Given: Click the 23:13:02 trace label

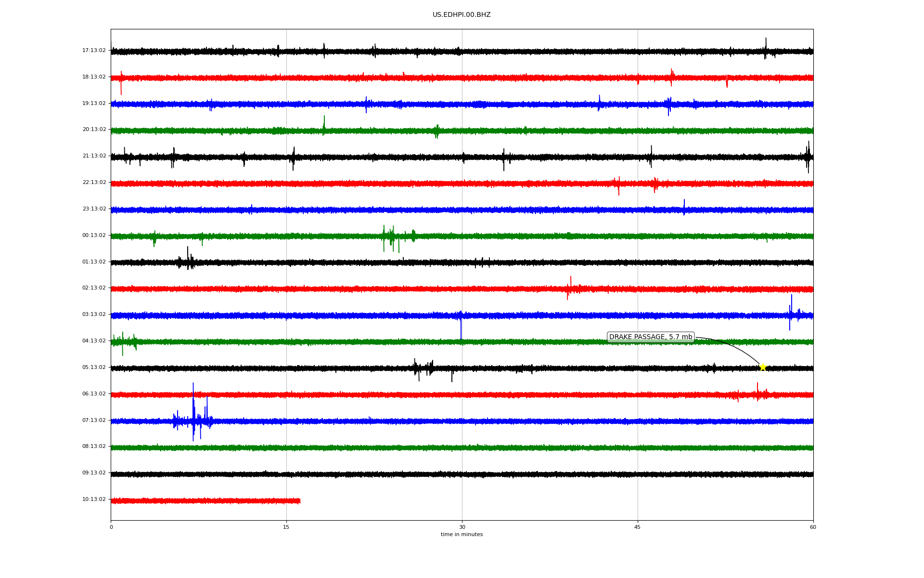Looking at the screenshot, I should point(94,209).
